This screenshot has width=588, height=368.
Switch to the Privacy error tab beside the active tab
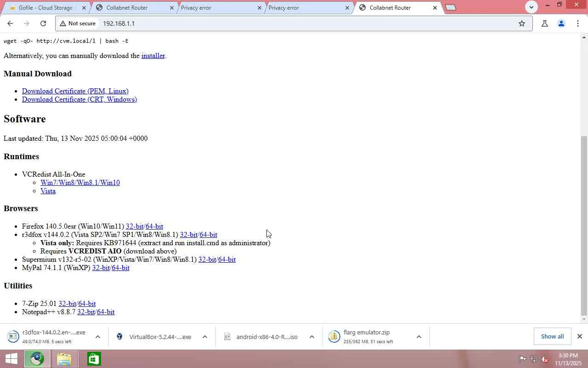[x=309, y=8]
